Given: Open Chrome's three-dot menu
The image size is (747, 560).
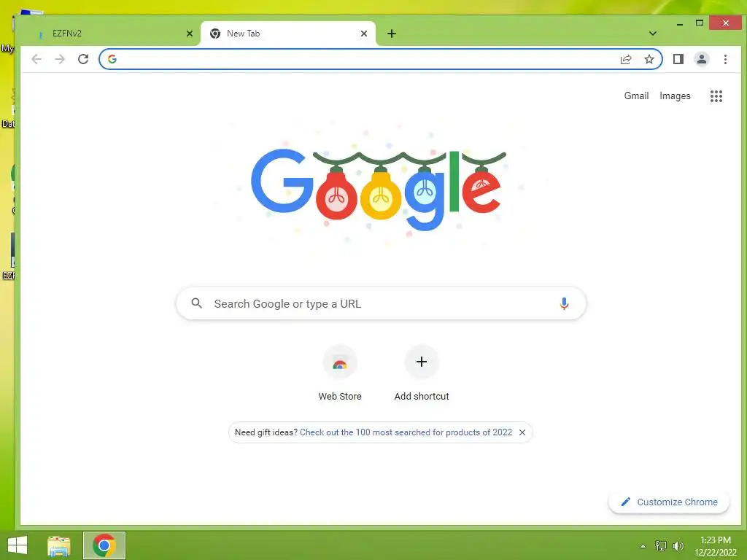Looking at the screenshot, I should point(725,59).
